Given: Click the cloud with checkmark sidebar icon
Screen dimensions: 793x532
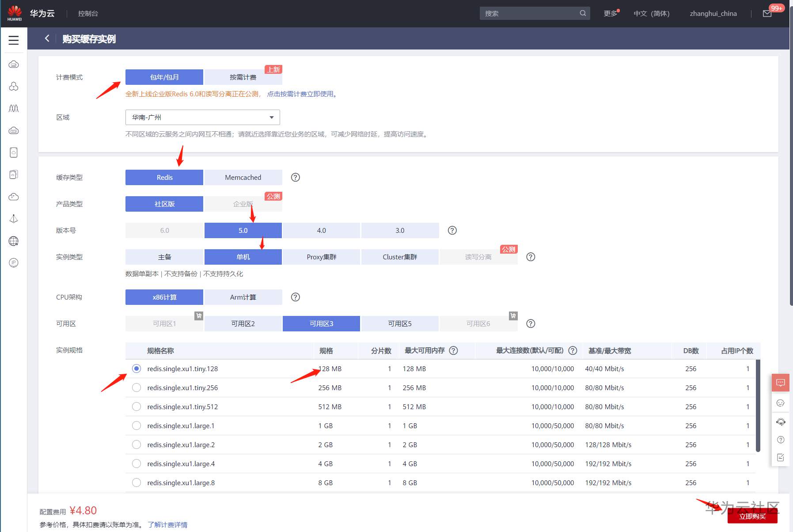Looking at the screenshot, I should [x=14, y=197].
